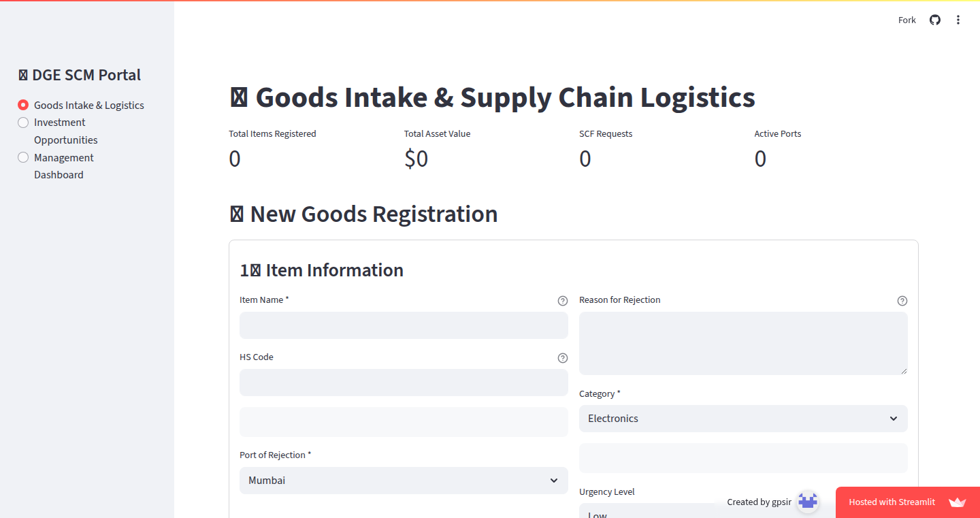Select Goods Intake & Logistics radio option
The image size is (980, 518).
coord(23,105)
